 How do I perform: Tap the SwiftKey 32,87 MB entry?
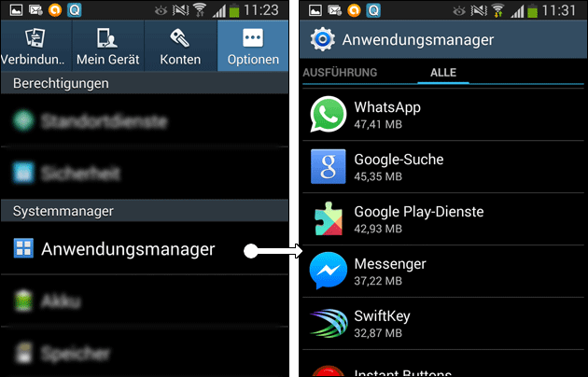(443, 324)
